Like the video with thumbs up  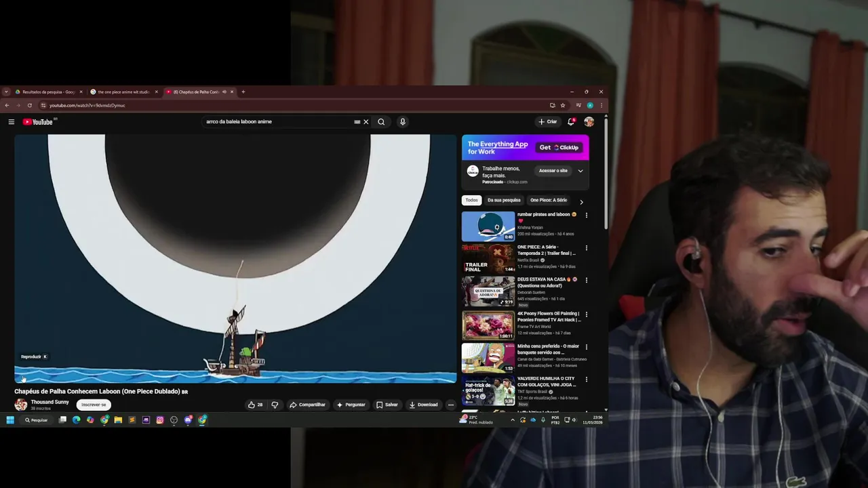point(256,405)
